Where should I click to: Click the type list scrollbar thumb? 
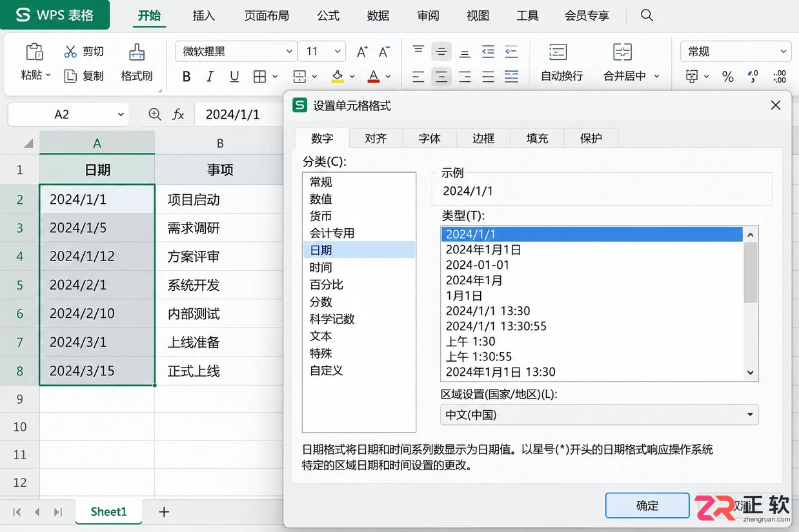click(x=750, y=272)
